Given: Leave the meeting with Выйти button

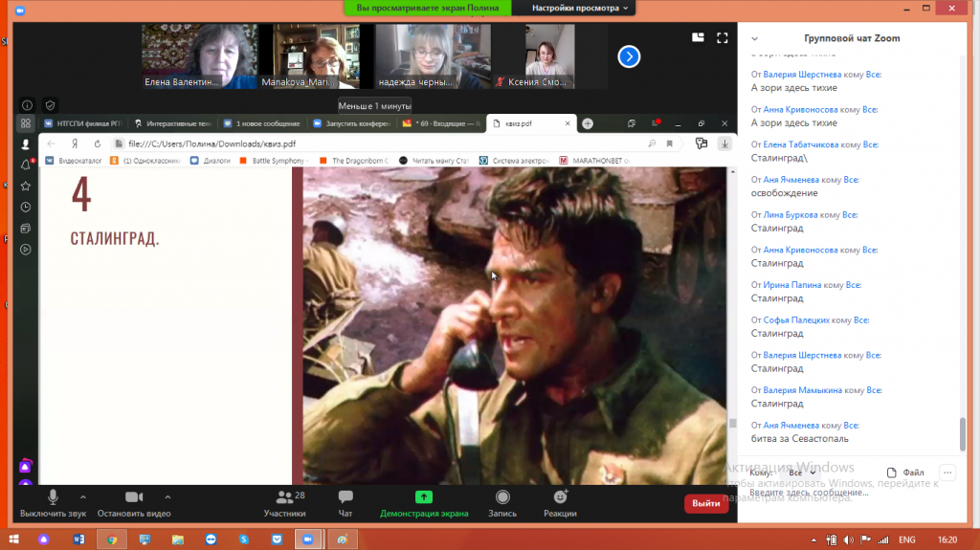Looking at the screenshot, I should tap(706, 503).
